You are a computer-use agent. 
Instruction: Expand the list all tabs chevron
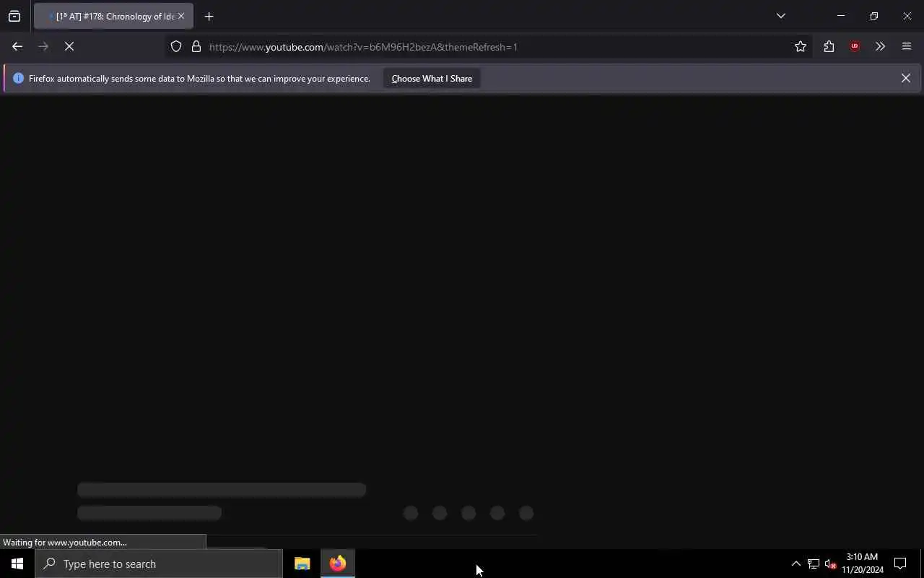click(x=780, y=16)
